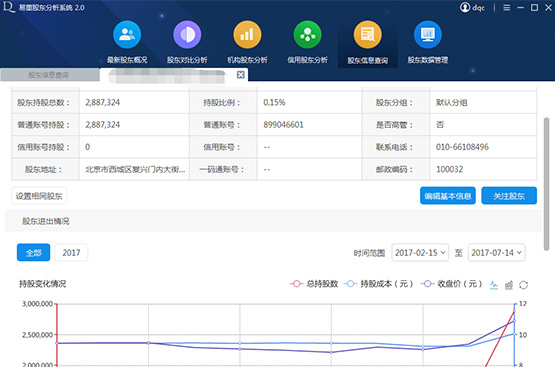Close the blurred shareholder detail tab
This screenshot has height=367, width=555.
pos(241,75)
